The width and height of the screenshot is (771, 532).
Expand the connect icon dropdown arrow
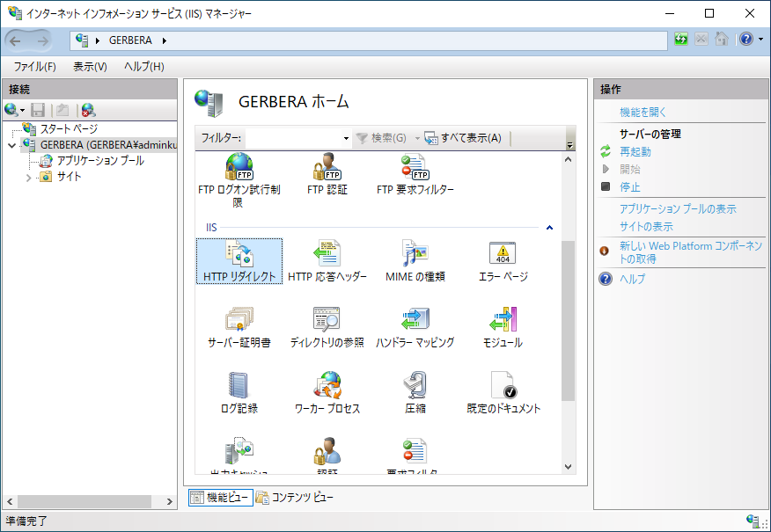22,111
